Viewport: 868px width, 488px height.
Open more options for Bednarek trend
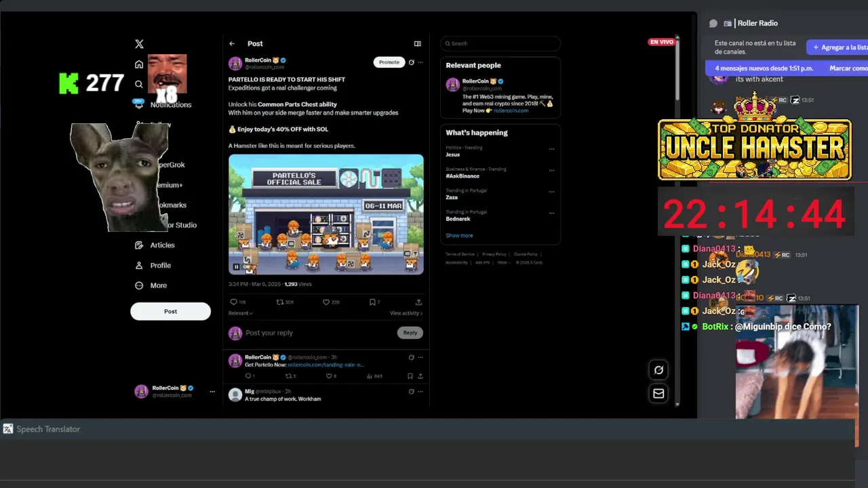pyautogui.click(x=551, y=213)
